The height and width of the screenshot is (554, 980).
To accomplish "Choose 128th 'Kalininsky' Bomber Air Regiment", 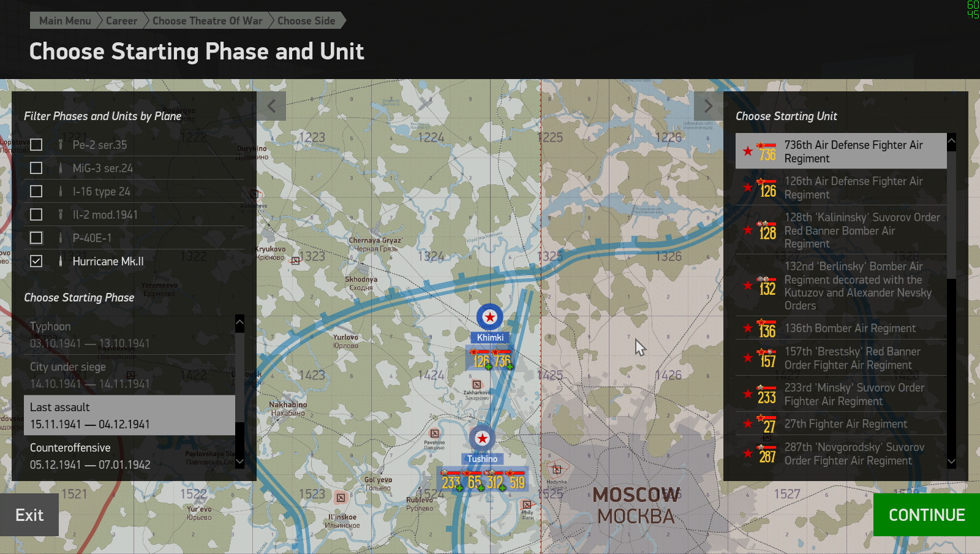I will point(841,230).
